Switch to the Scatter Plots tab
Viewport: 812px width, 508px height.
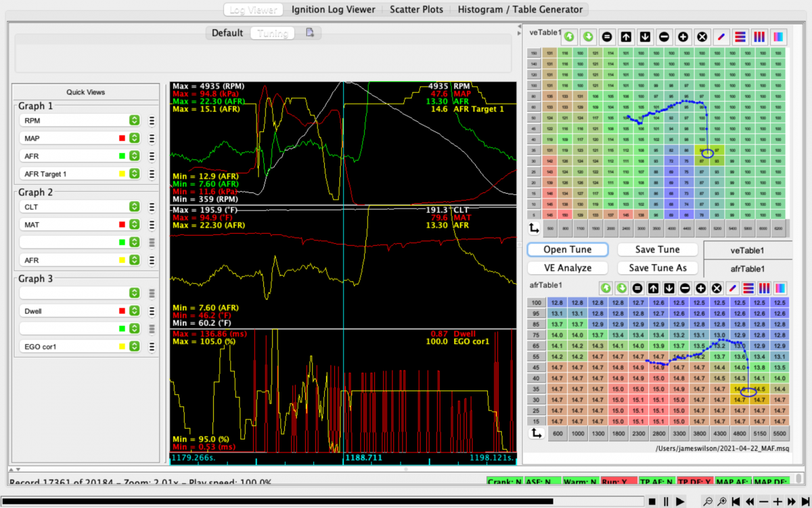tap(416, 9)
